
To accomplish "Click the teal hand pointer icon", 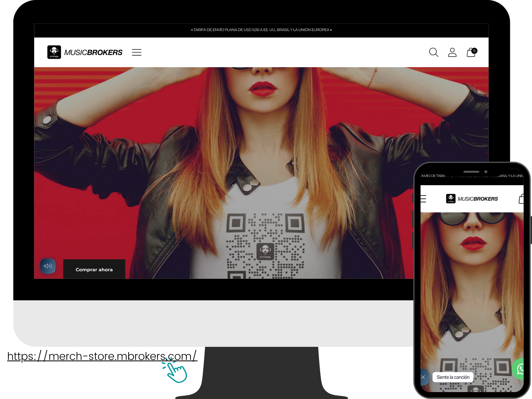I will point(177,372).
